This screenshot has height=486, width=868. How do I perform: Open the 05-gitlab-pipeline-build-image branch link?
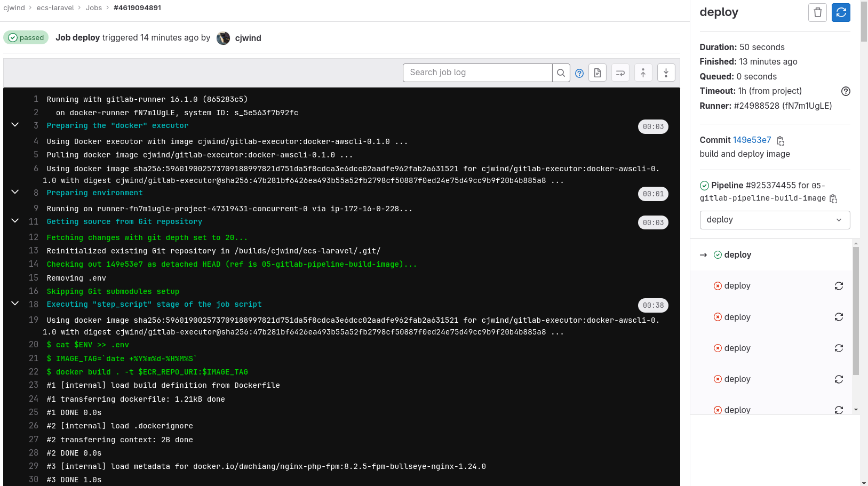pos(763,192)
